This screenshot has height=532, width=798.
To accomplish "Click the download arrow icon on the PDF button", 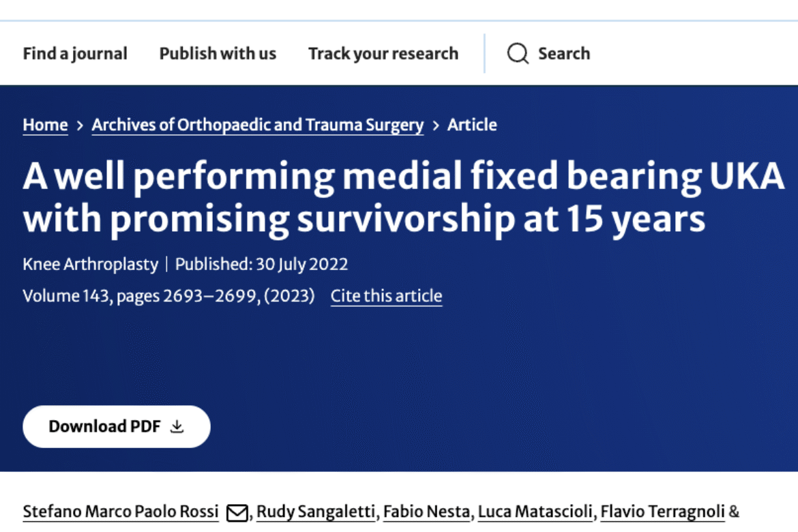I will pyautogui.click(x=177, y=426).
